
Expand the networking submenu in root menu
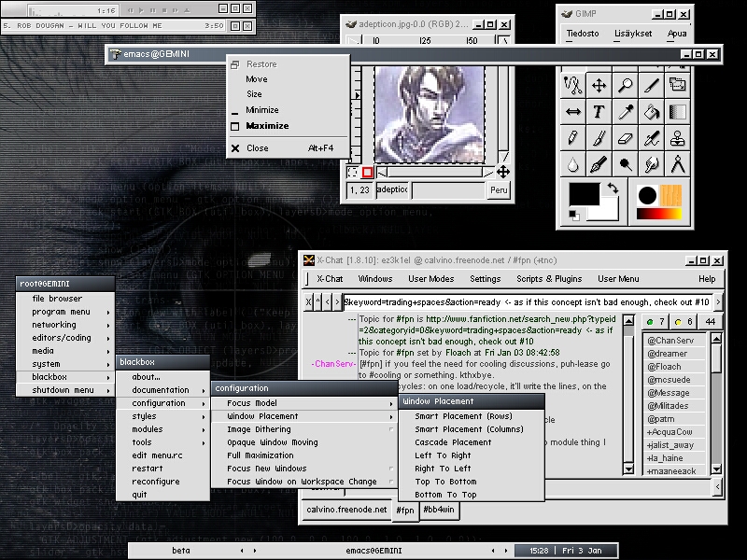(x=65, y=325)
